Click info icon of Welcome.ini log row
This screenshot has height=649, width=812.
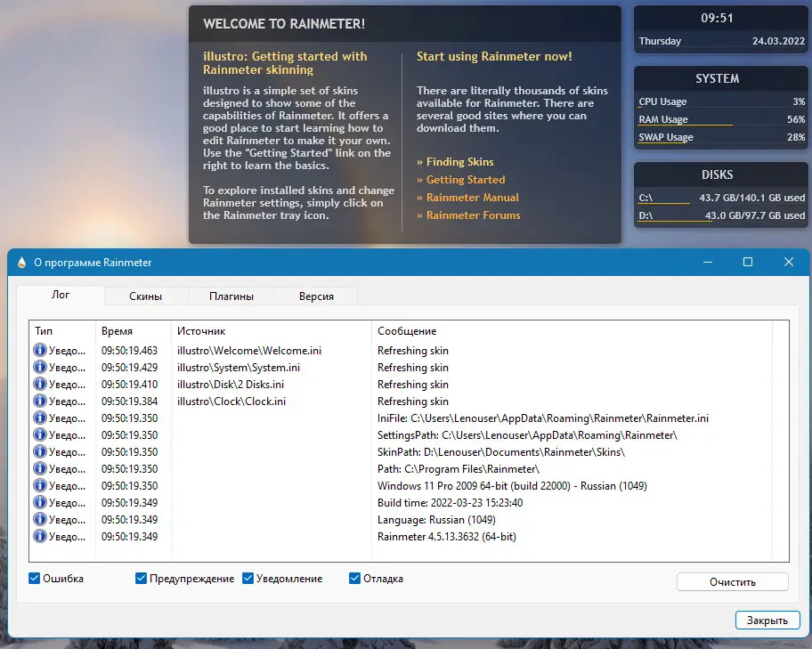click(x=40, y=350)
